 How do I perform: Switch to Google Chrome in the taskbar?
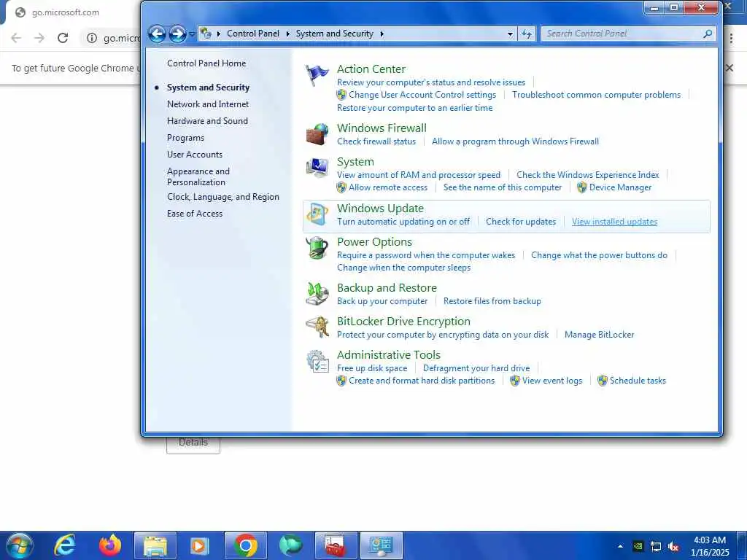245,545
